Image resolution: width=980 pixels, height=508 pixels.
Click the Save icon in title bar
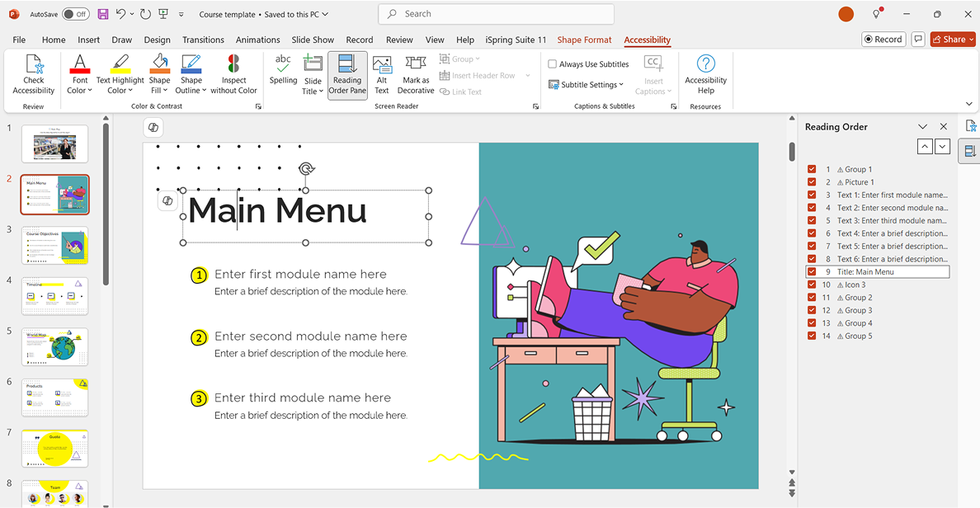coord(103,14)
